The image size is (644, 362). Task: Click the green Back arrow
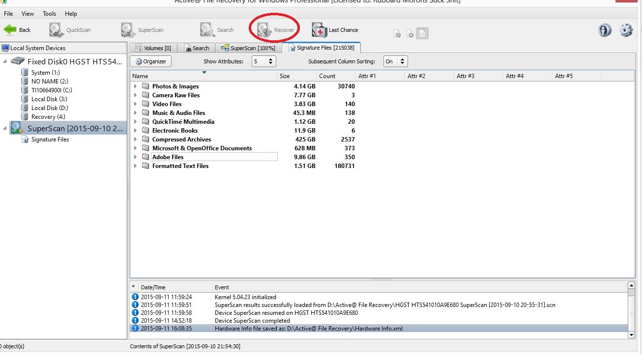point(10,30)
